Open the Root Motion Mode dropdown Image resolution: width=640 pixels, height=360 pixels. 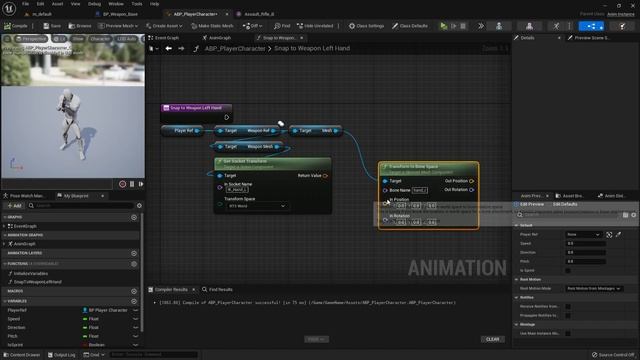594,289
